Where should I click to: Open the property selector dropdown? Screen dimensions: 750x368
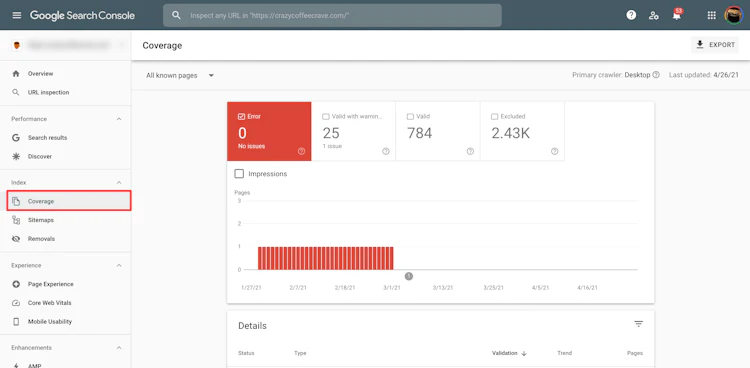[66, 45]
